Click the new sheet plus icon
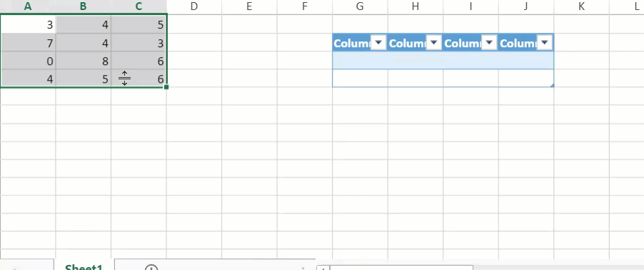This screenshot has width=644, height=270. 151,268
